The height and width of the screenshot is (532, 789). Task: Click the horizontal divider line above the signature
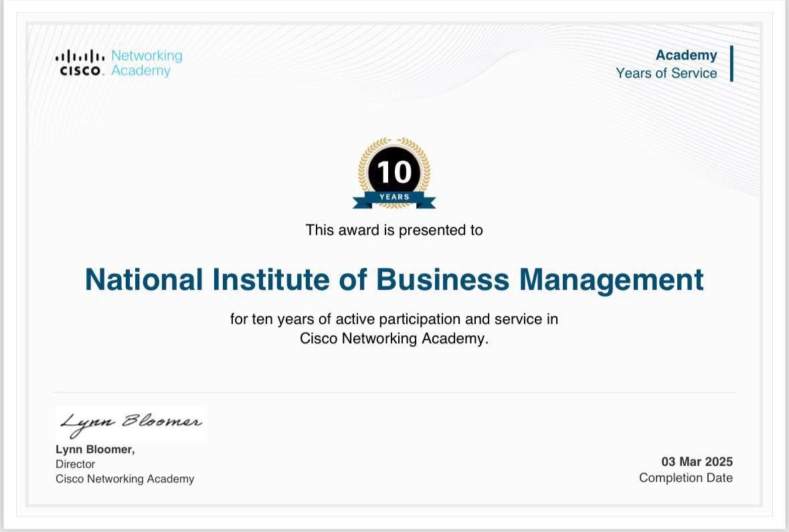click(x=394, y=392)
